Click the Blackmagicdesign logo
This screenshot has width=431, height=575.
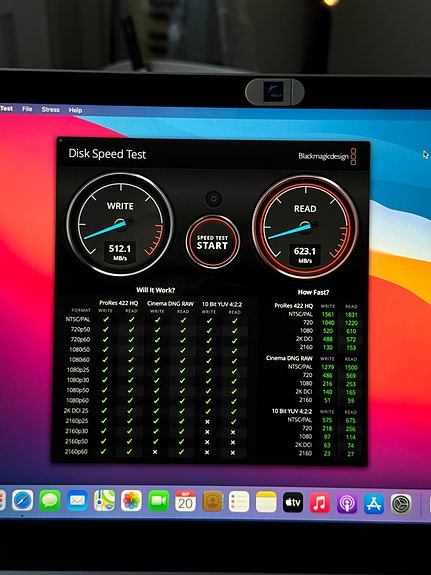[x=327, y=157]
